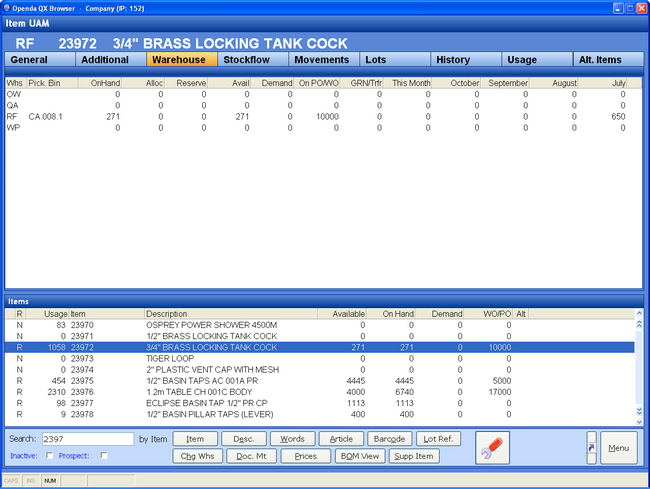Click the GRN/Trfr column header
This screenshot has width=650, height=489.
362,83
